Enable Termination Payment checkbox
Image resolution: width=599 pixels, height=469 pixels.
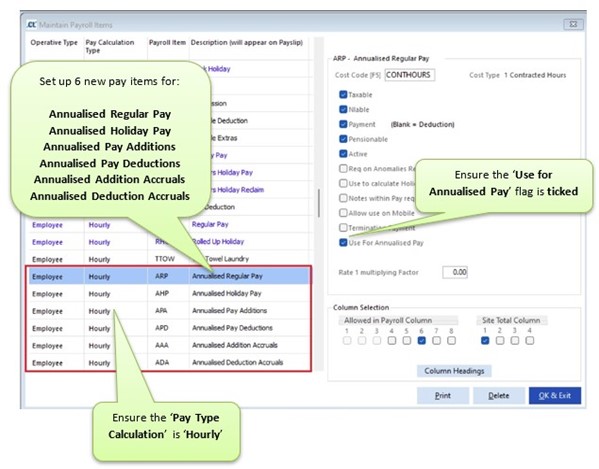[343, 228]
